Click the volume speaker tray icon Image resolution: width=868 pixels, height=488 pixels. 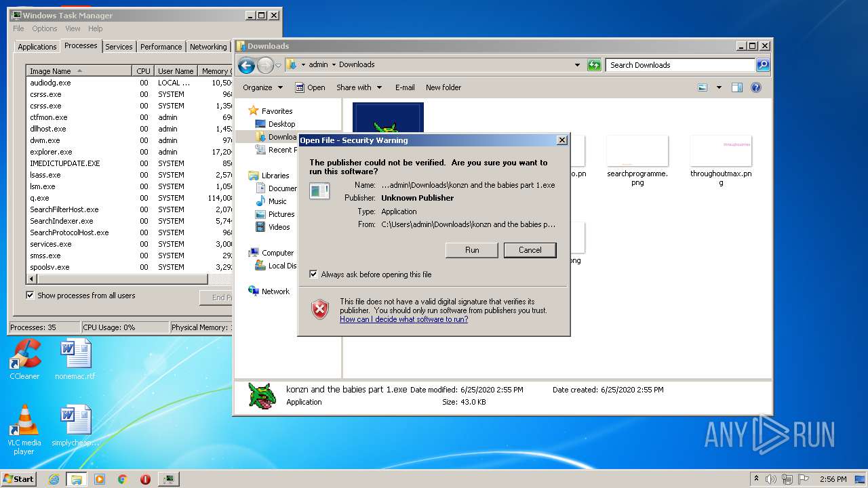pos(771,479)
